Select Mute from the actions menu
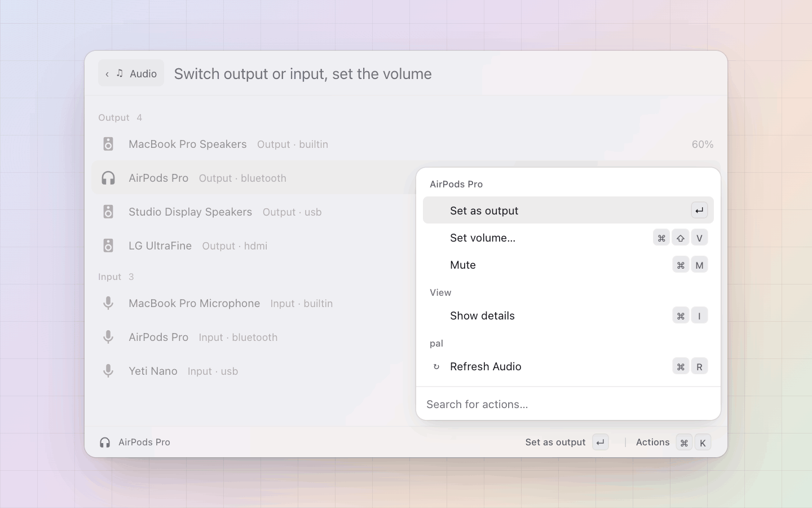The height and width of the screenshot is (508, 812). (568, 265)
